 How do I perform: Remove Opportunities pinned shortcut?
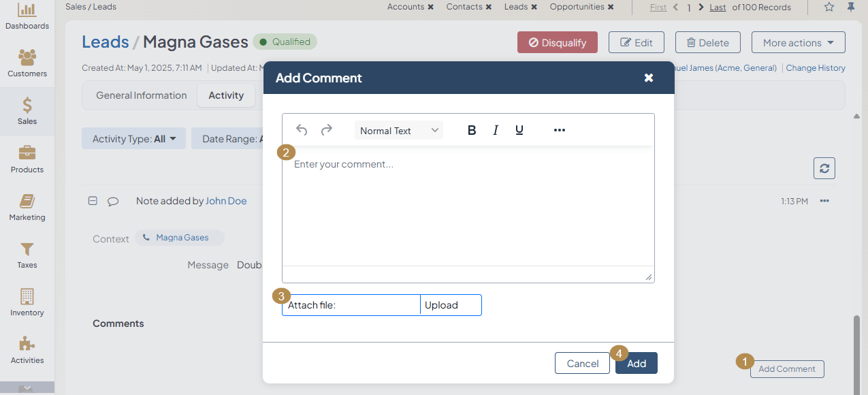point(611,7)
